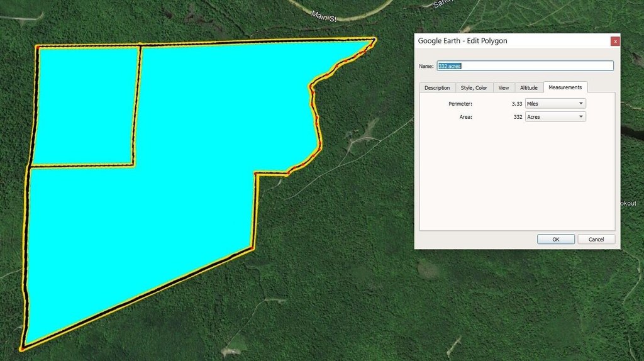Click the small rectangle sub-parcel in polygon
Viewport: 644px width, 361px height.
pyautogui.click(x=85, y=106)
